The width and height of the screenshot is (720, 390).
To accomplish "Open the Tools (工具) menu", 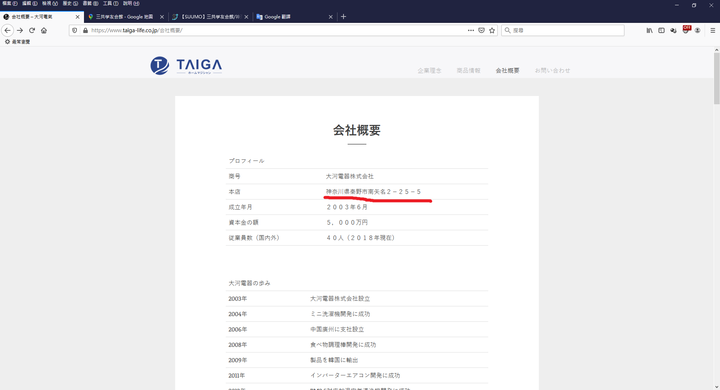I will 110,3.
